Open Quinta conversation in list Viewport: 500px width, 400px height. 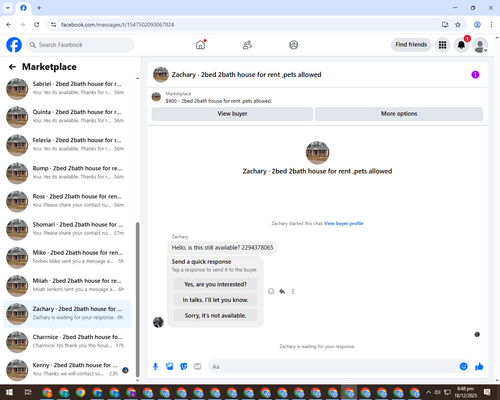[67, 116]
